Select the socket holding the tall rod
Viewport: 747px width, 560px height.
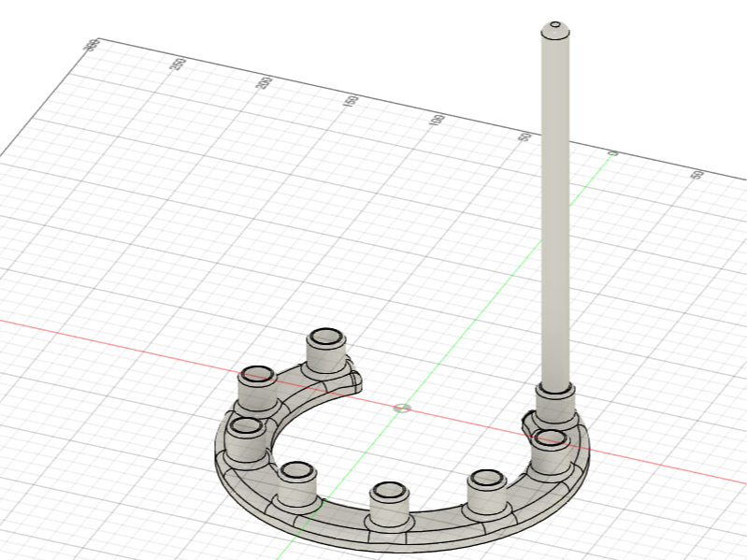[553, 405]
